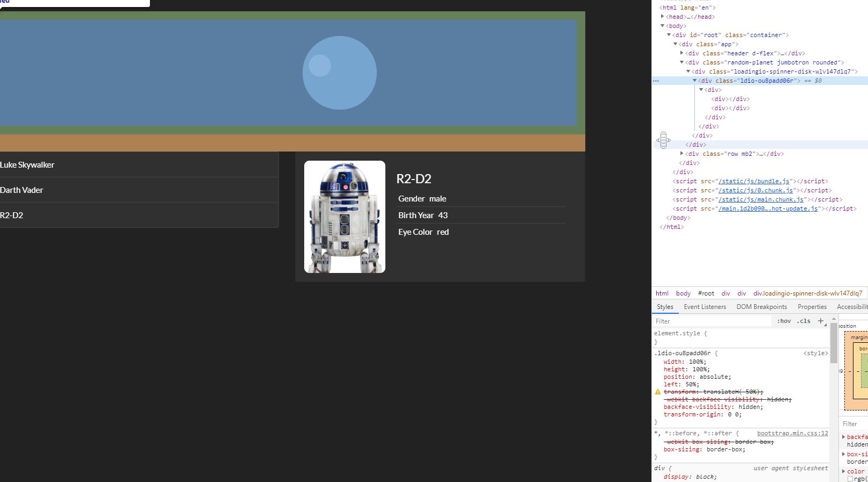Click the <style> source label

(816, 353)
